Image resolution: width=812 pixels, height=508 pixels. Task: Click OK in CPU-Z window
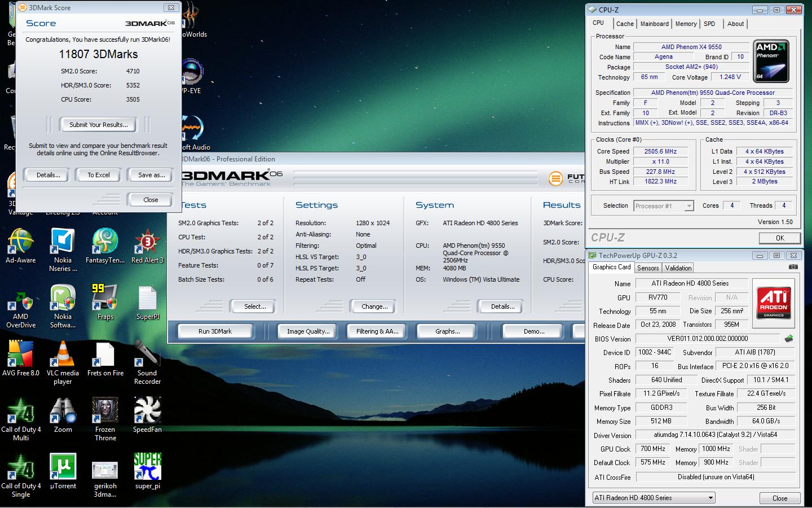click(780, 238)
